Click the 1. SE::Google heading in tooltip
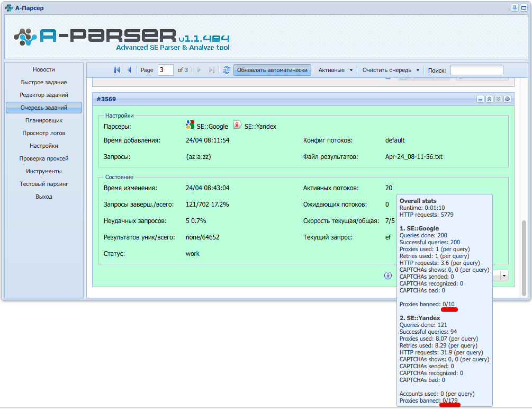Image resolution: width=532 pixels, height=409 pixels. tap(419, 229)
